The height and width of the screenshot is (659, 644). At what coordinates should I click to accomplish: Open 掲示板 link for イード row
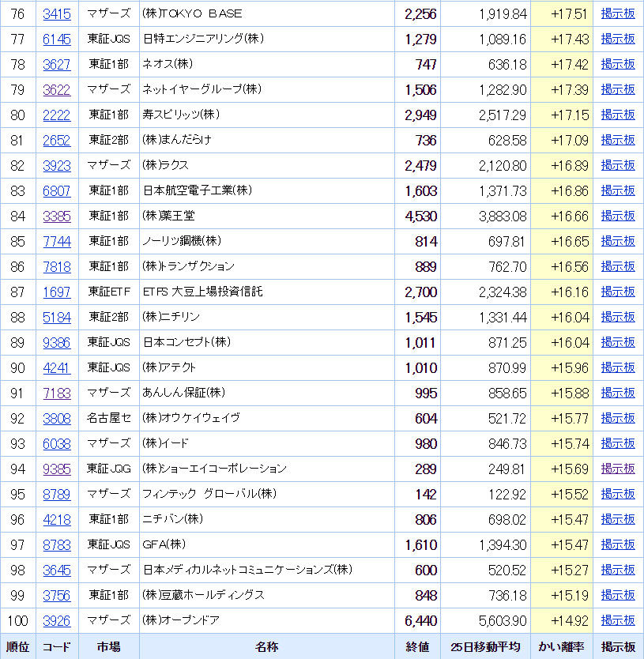618,443
